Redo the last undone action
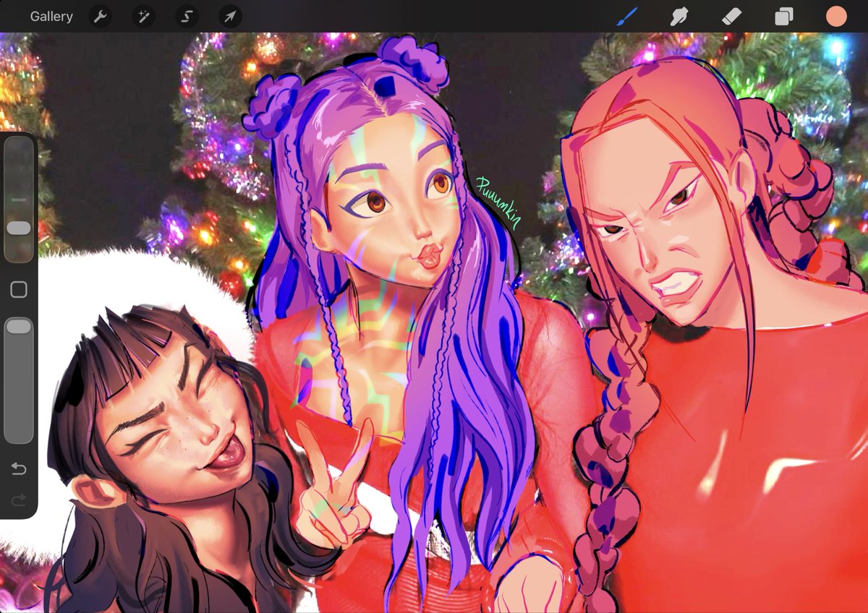The image size is (868, 613). [x=19, y=499]
